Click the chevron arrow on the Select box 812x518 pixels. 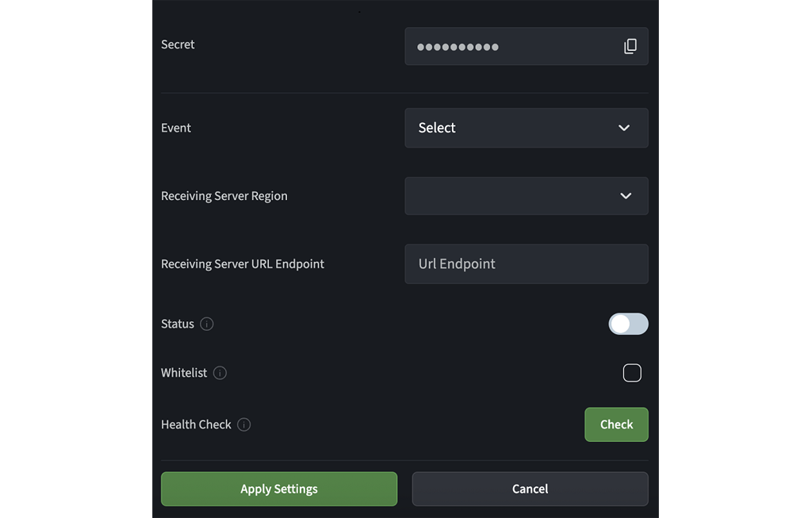pyautogui.click(x=624, y=128)
